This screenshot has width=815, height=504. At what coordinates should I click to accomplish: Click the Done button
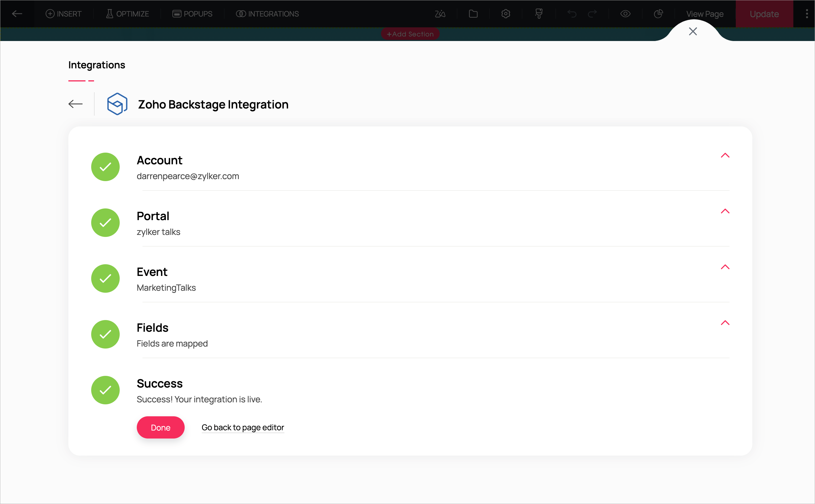pos(160,427)
